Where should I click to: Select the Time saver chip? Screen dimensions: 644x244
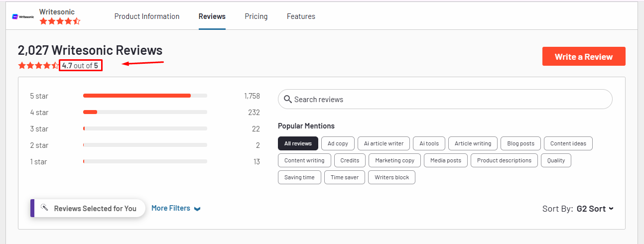click(x=345, y=177)
